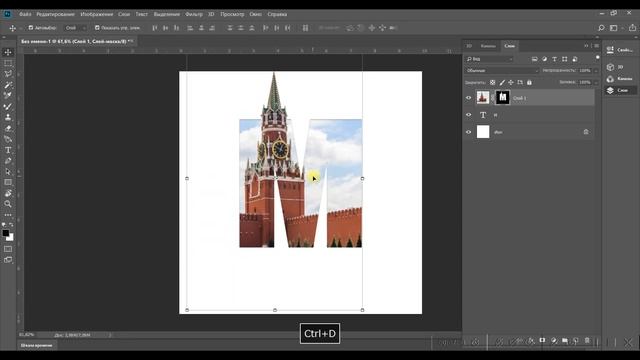
Task: Click the smart object filter icon
Action: (x=575, y=59)
